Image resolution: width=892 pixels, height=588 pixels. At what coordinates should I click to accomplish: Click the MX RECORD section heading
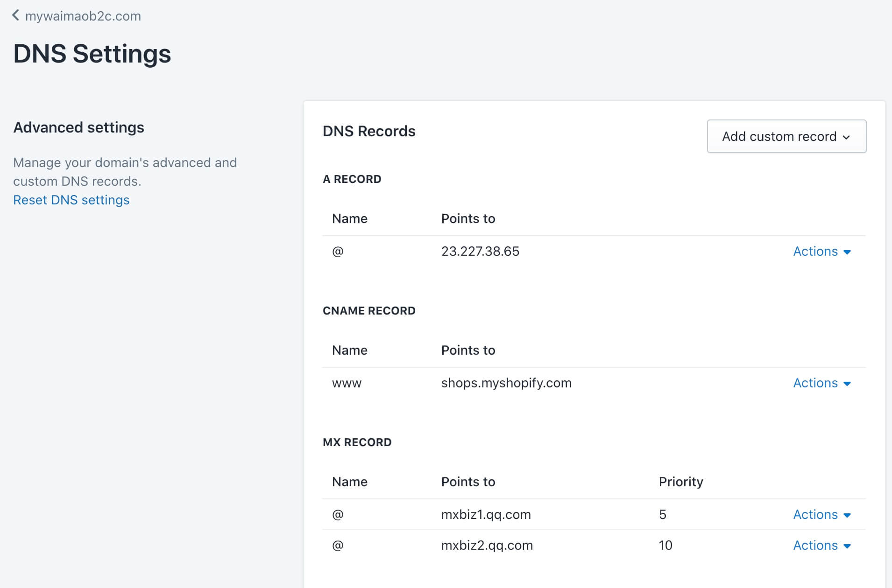tap(357, 442)
